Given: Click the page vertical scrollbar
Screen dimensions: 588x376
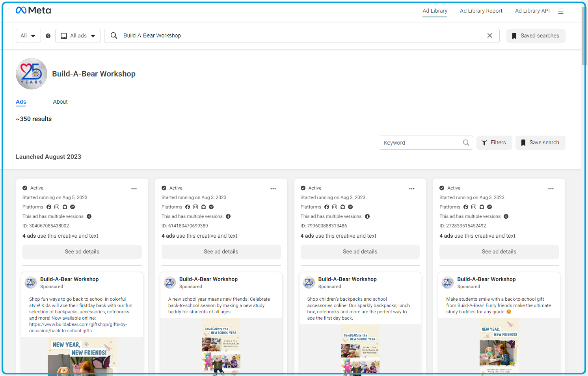Looking at the screenshot, I should pos(584,35).
